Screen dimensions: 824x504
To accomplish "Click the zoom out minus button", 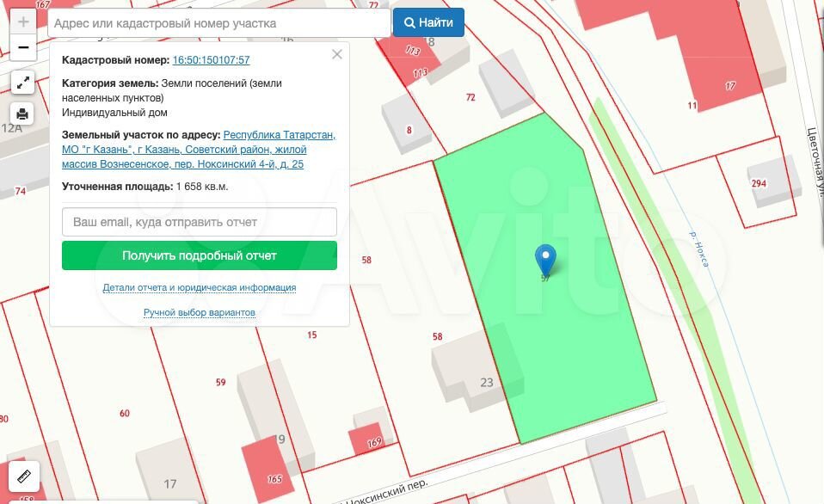I will click(x=23, y=47).
